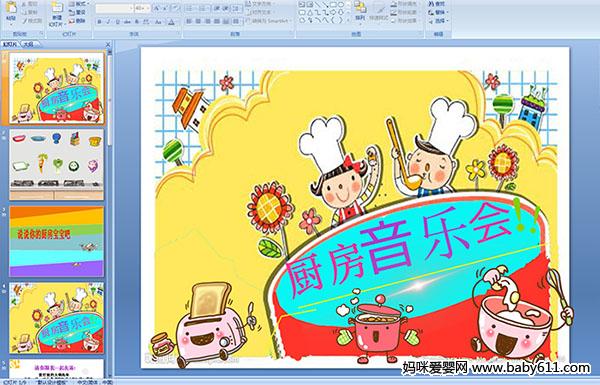This screenshot has width=600, height=385.
Task: Toggle Italic formatting
Action: (x=108, y=22)
